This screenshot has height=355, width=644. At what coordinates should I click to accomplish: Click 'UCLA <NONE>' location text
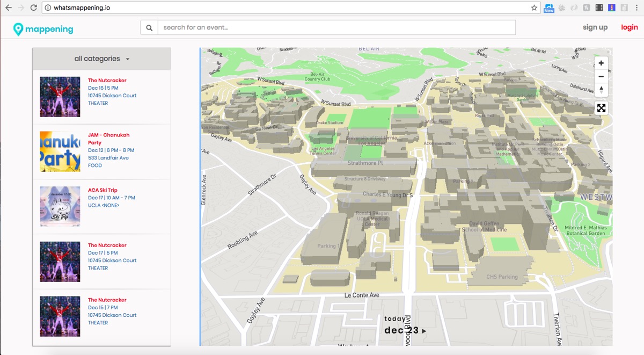pos(104,205)
